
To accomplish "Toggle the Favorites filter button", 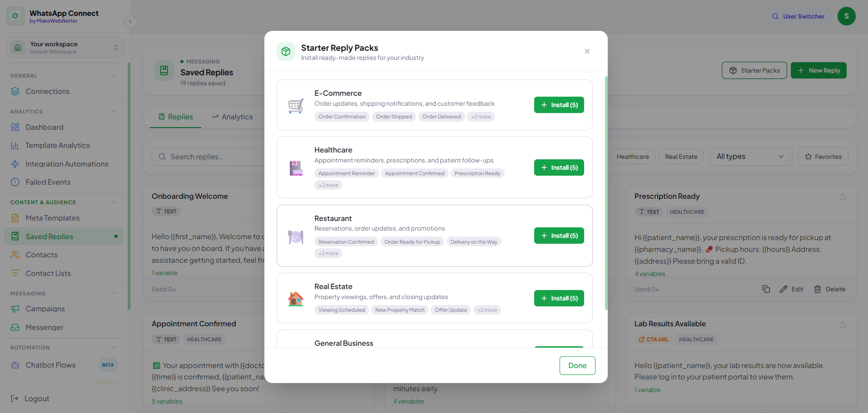I will [823, 157].
